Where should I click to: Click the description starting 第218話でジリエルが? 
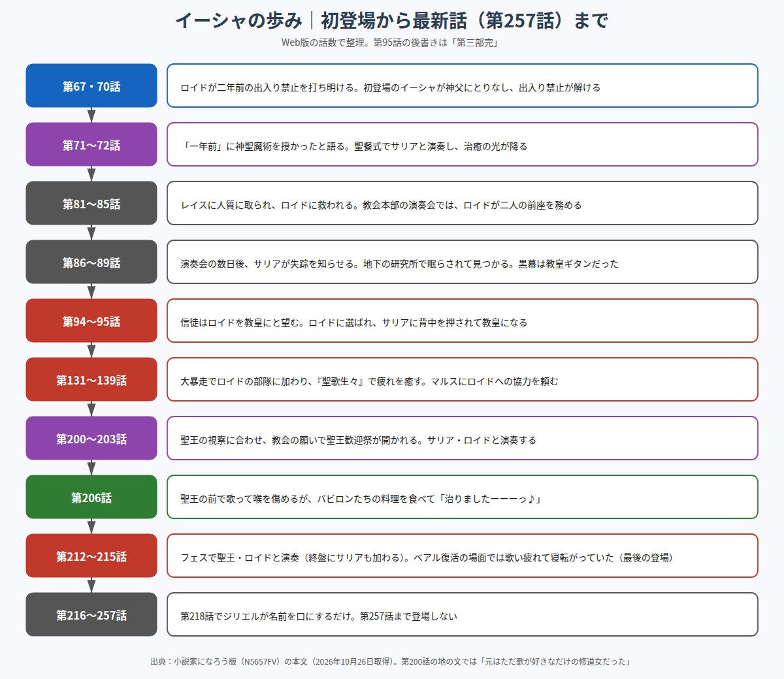coord(463,614)
